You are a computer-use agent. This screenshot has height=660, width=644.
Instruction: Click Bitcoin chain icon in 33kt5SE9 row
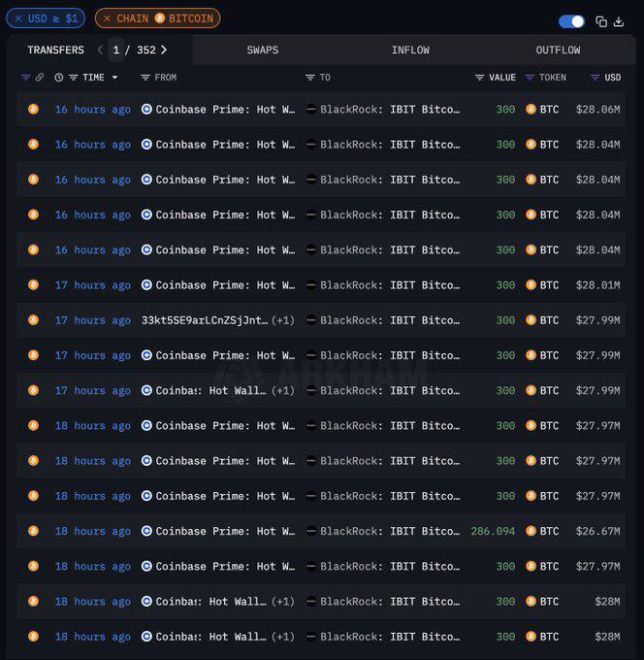[x=33, y=320]
